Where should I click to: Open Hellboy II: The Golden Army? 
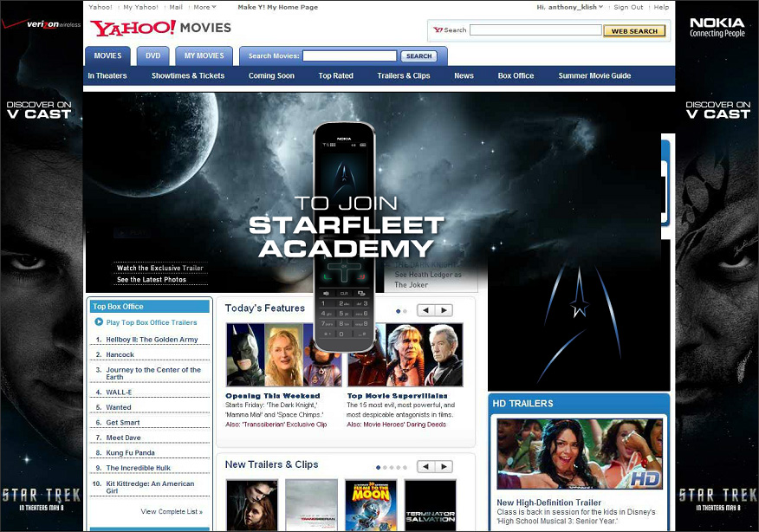152,340
